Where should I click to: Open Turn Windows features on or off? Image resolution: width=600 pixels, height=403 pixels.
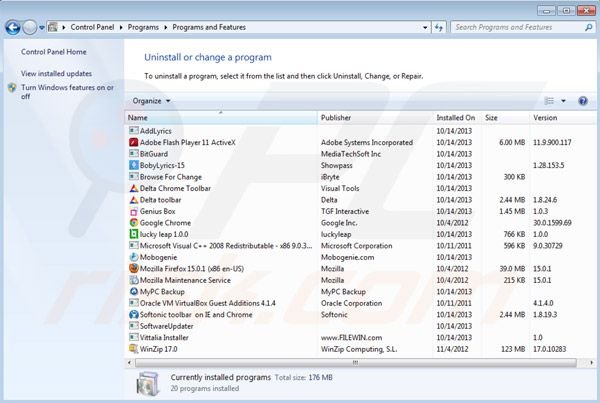click(67, 92)
